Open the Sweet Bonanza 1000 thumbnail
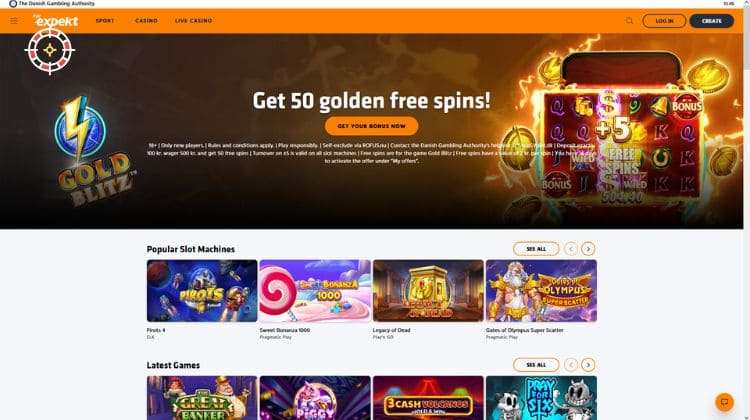750x420 pixels. click(315, 291)
